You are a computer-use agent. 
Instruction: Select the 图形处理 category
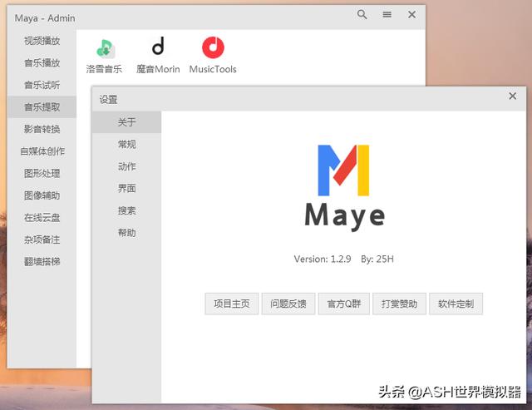42,174
